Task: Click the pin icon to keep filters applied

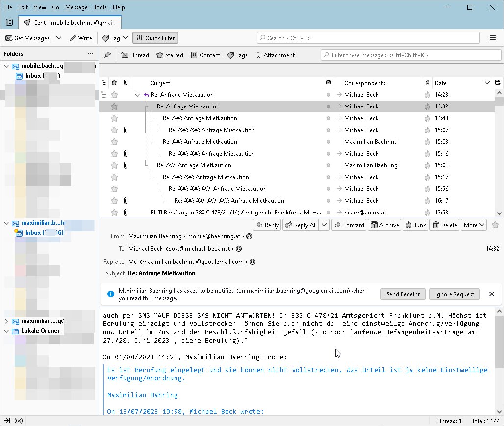Action: 107,55
